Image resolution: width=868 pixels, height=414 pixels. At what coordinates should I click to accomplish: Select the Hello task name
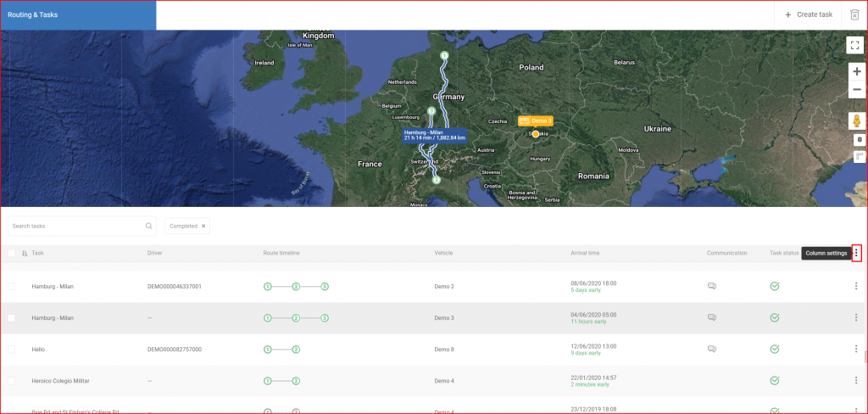(x=38, y=350)
